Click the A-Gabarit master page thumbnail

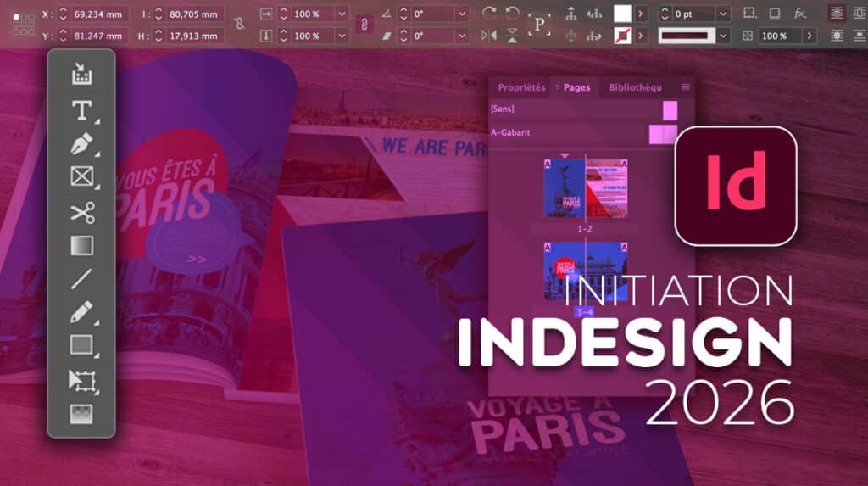(663, 133)
